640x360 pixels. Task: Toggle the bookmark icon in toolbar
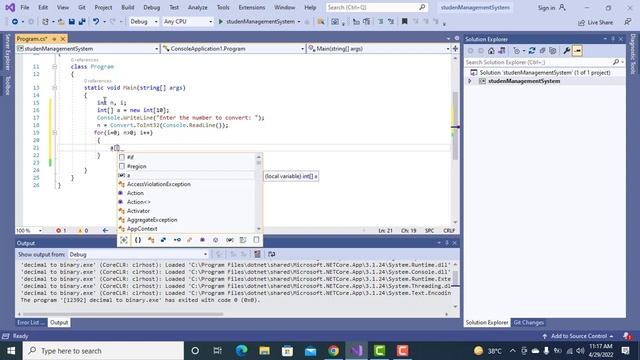404,22
